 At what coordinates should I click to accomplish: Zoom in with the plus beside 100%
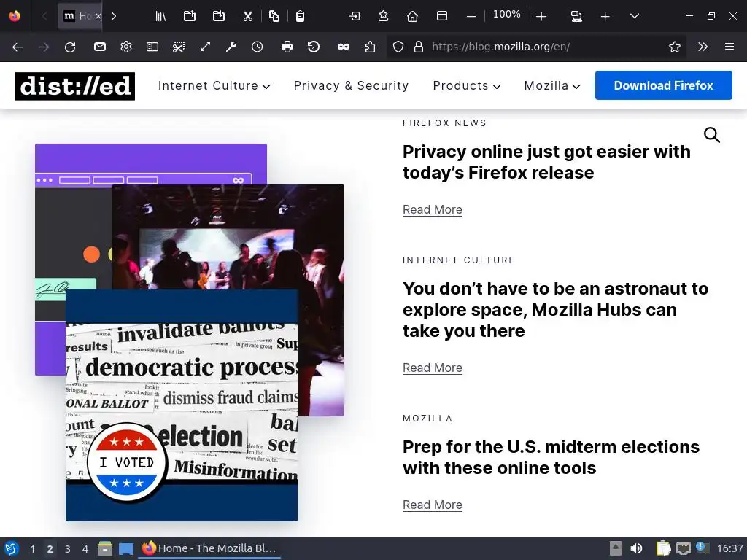(x=541, y=16)
